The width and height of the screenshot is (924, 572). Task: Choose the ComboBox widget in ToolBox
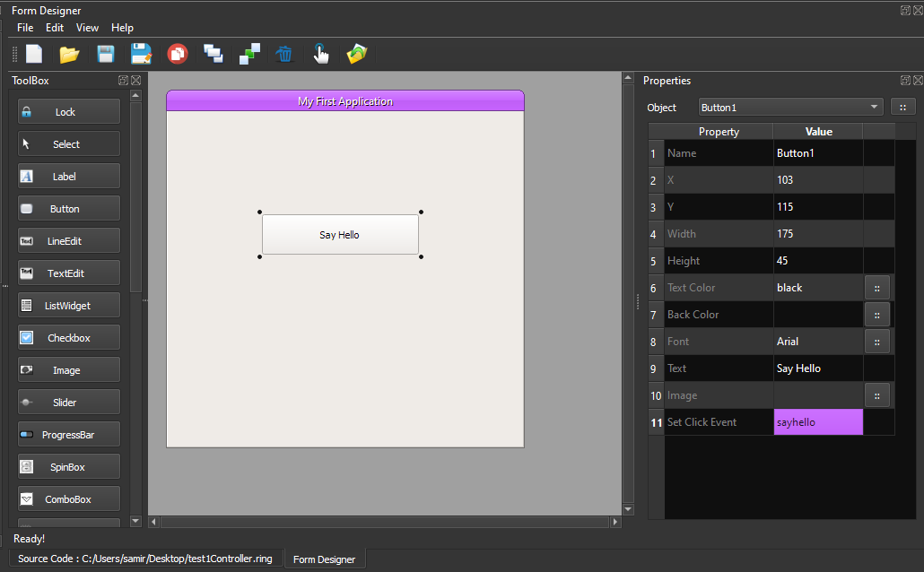pyautogui.click(x=69, y=499)
